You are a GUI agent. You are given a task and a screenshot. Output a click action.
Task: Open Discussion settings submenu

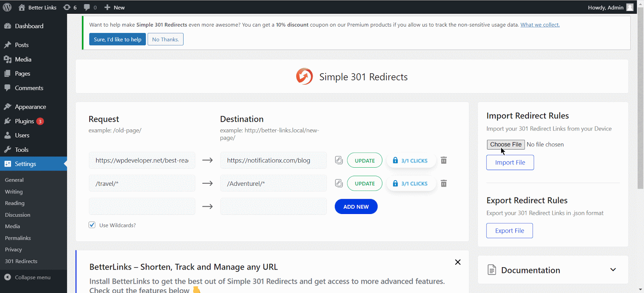click(x=17, y=215)
